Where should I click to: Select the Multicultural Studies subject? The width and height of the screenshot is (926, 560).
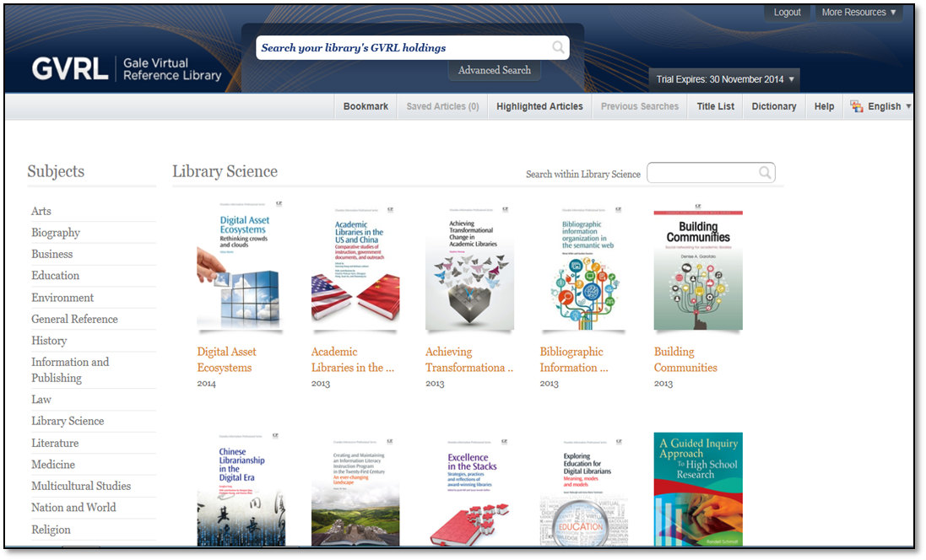[x=81, y=486]
